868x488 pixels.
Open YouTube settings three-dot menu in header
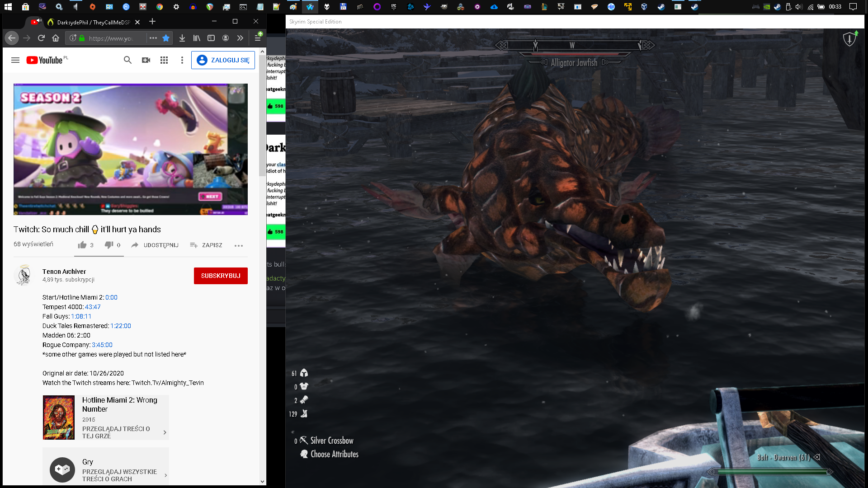pos(182,60)
